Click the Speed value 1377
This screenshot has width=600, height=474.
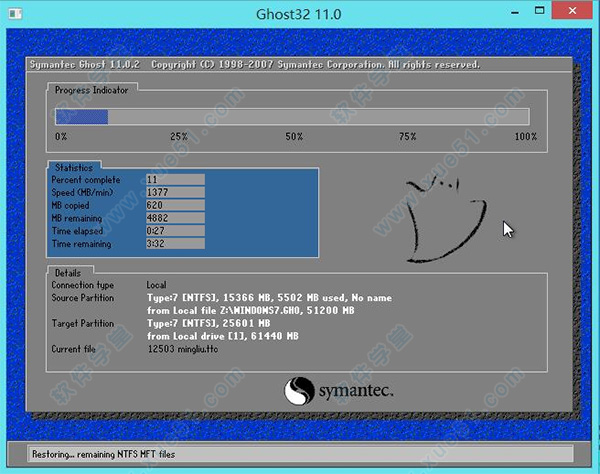click(x=175, y=192)
